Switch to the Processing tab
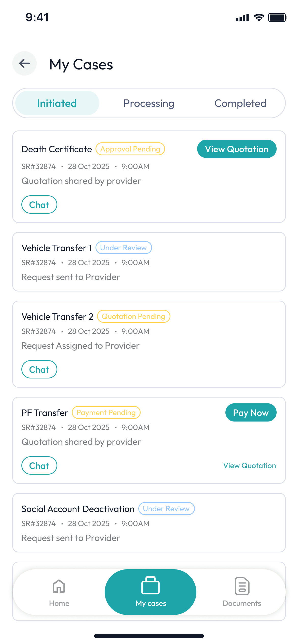Screen dimensions: 298x644 149,103
